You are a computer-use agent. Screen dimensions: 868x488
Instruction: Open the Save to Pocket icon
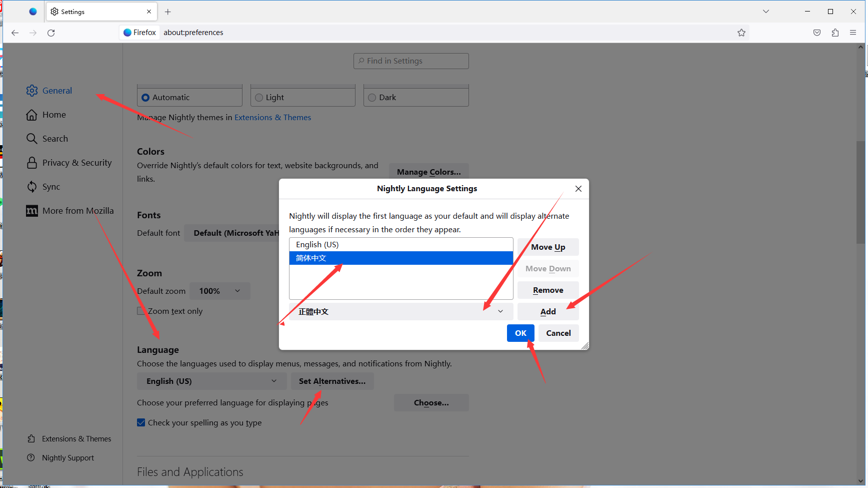817,33
